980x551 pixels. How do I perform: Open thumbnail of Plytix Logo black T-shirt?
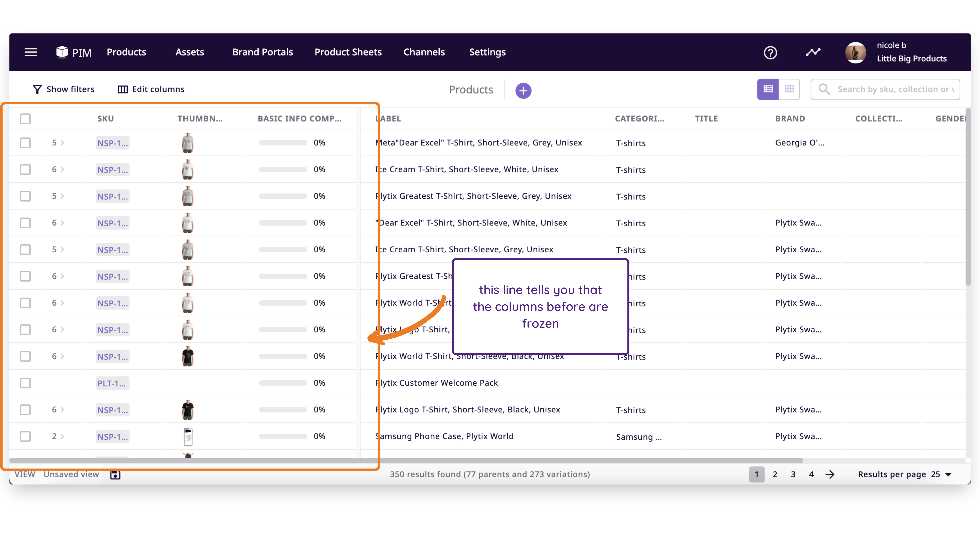pyautogui.click(x=187, y=410)
